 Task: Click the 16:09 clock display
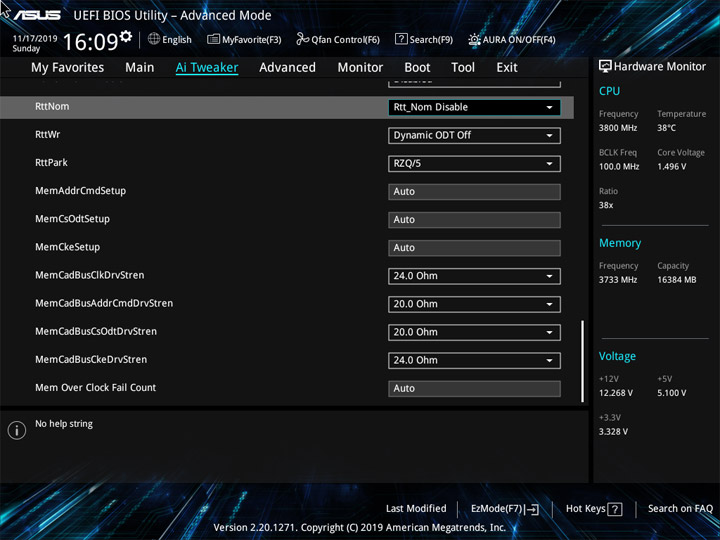point(91,42)
